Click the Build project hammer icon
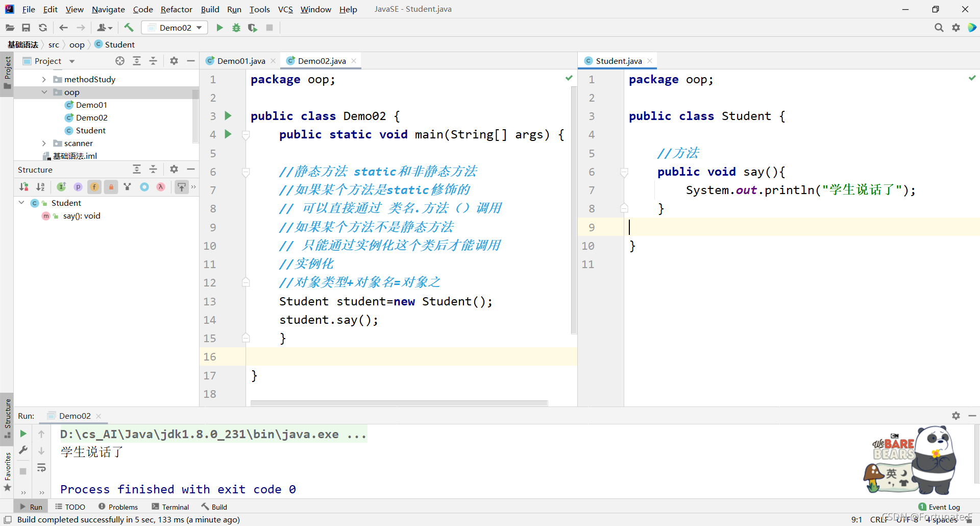The height and width of the screenshot is (526, 980). pyautogui.click(x=129, y=28)
